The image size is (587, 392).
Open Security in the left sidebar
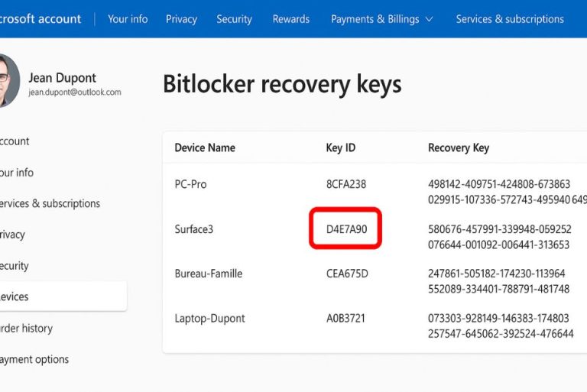[x=15, y=266]
